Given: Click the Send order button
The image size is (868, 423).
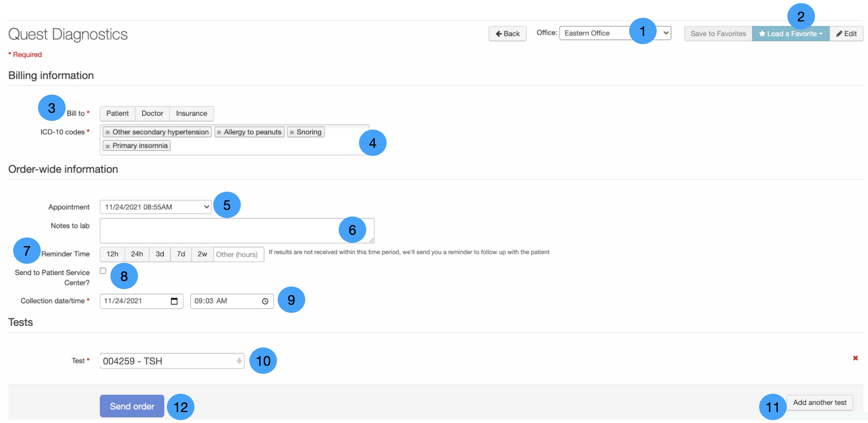Looking at the screenshot, I should pyautogui.click(x=132, y=406).
